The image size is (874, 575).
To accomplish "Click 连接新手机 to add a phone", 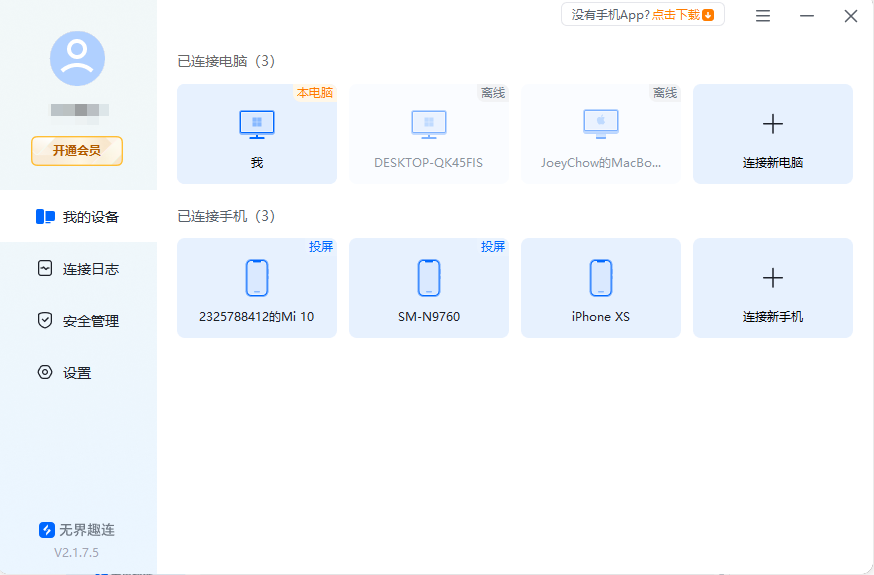I will coord(773,288).
